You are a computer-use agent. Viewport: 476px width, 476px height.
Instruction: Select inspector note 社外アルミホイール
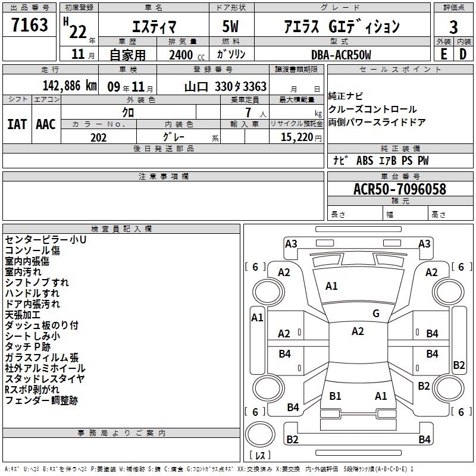click(45, 368)
